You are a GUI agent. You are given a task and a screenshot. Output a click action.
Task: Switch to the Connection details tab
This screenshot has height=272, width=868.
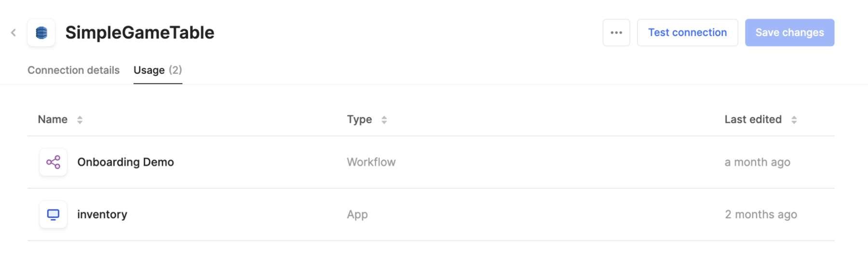[73, 70]
